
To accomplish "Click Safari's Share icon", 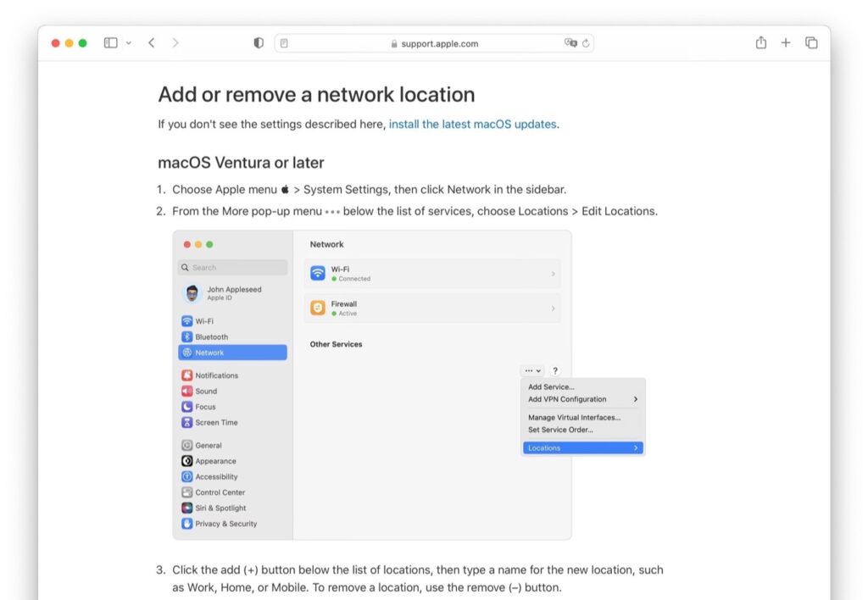I will (x=760, y=42).
